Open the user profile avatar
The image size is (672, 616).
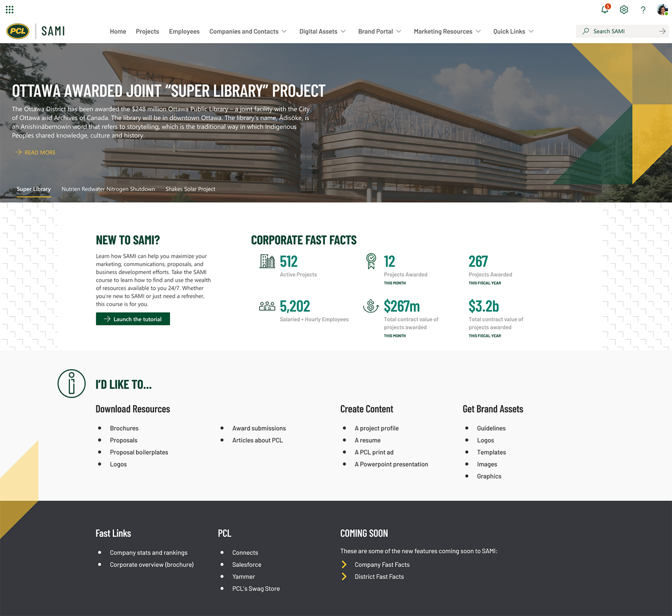(663, 9)
